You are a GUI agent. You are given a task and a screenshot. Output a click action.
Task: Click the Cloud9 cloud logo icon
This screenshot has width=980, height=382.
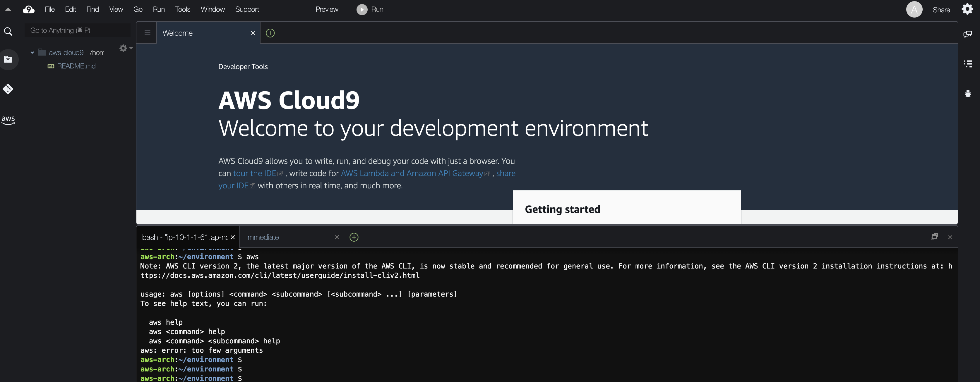(28, 9)
